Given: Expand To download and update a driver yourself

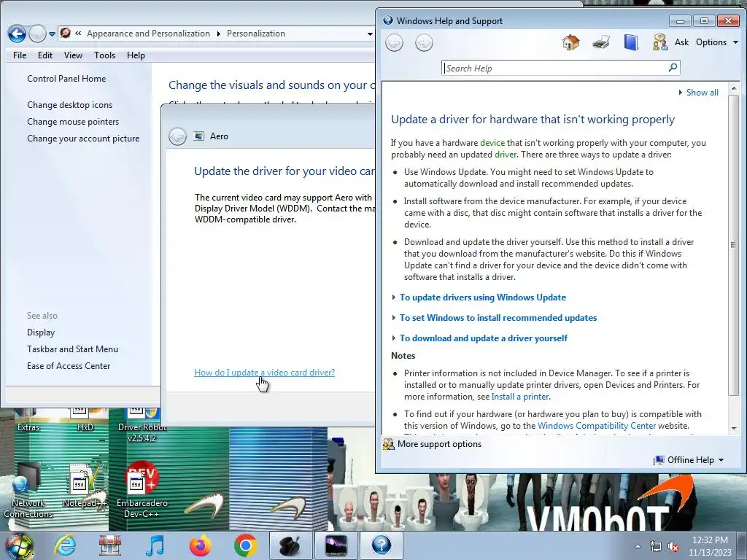Looking at the screenshot, I should (484, 338).
